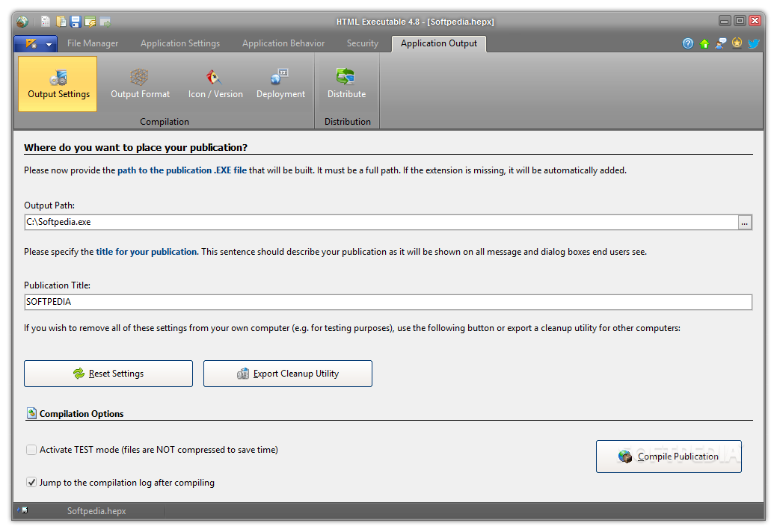The image size is (777, 532).
Task: Click the green home icon
Action: 704,43
